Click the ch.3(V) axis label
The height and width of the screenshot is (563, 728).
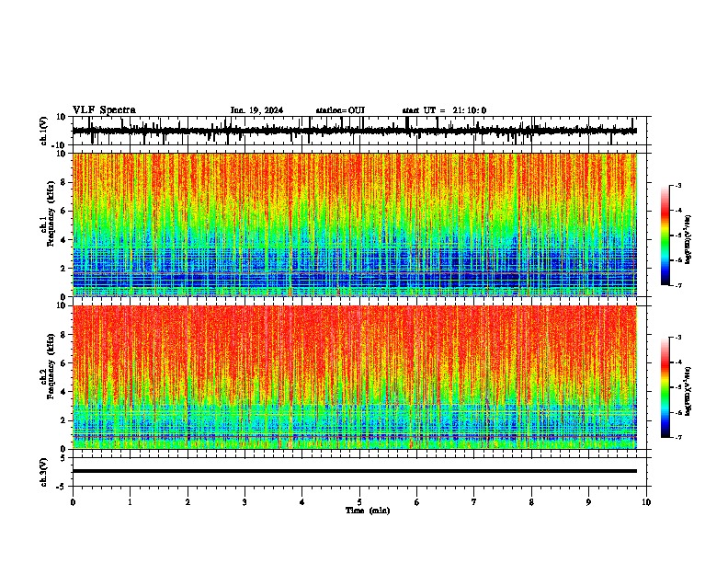pos(44,473)
